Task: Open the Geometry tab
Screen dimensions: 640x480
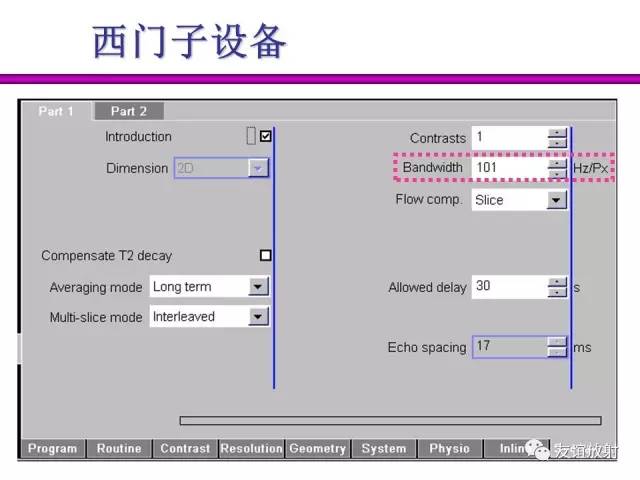Action: [318, 449]
